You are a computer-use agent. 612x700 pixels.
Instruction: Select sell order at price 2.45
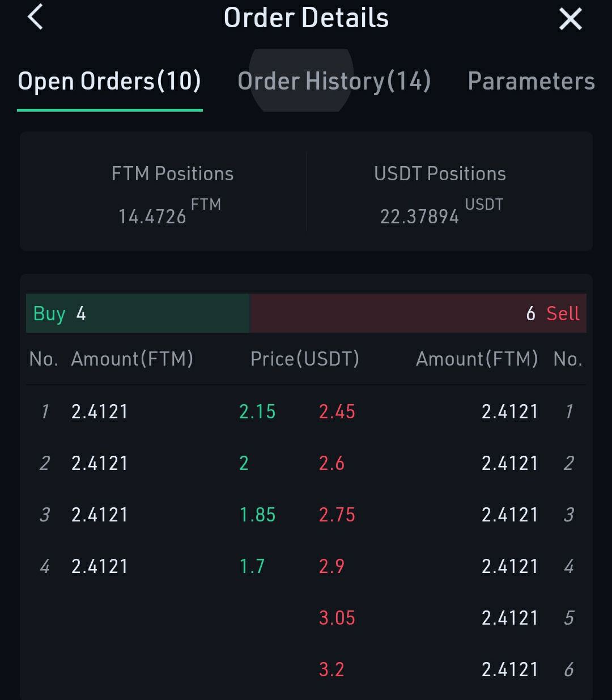coord(337,411)
